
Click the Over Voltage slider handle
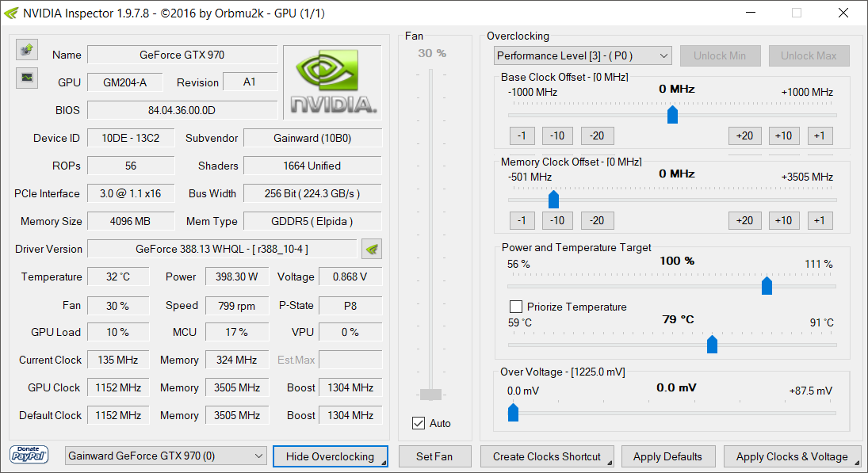513,412
